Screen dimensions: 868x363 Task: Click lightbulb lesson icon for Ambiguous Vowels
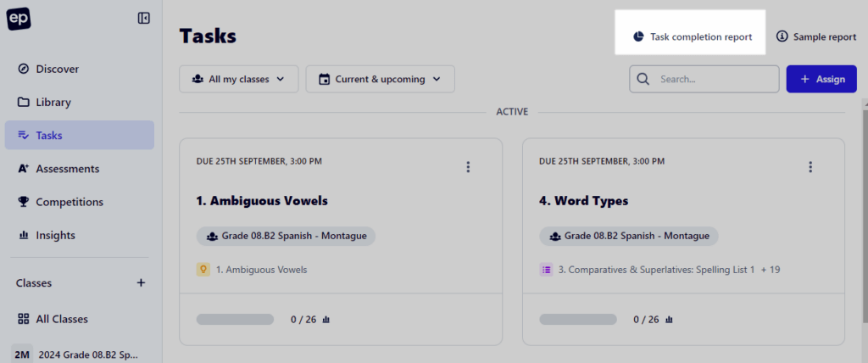click(x=203, y=270)
